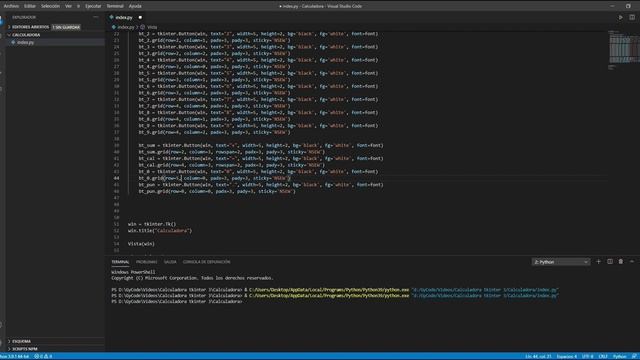
Task: Click the win.title("Calculadora") line
Action: (160, 231)
